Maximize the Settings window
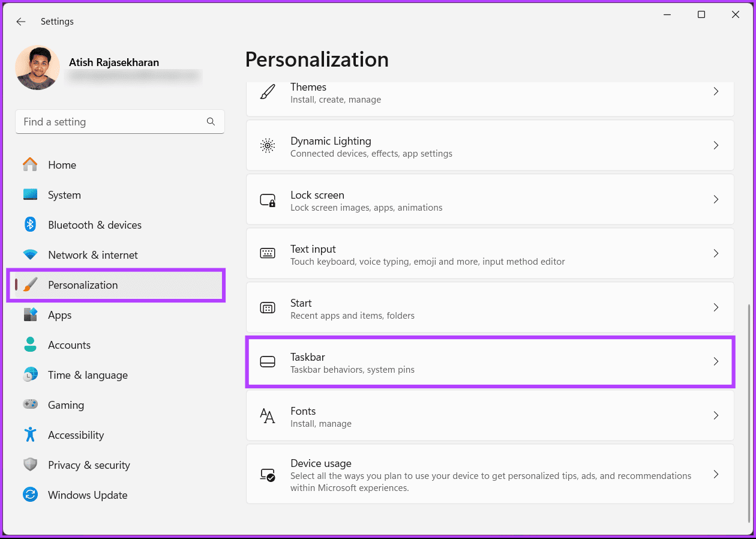 [701, 15]
